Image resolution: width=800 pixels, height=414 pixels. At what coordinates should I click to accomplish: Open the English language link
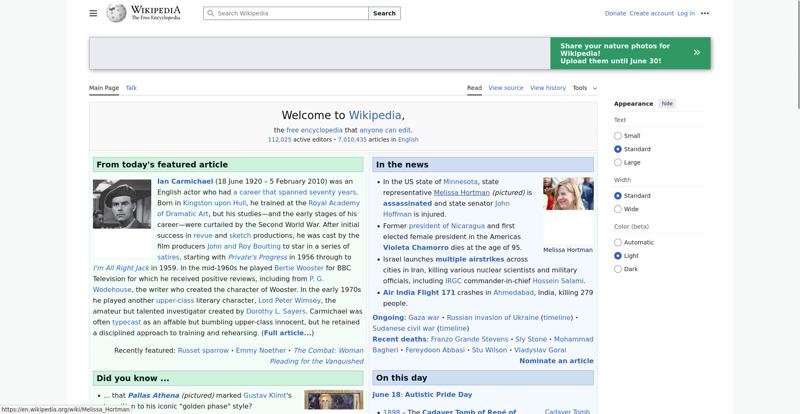408,139
